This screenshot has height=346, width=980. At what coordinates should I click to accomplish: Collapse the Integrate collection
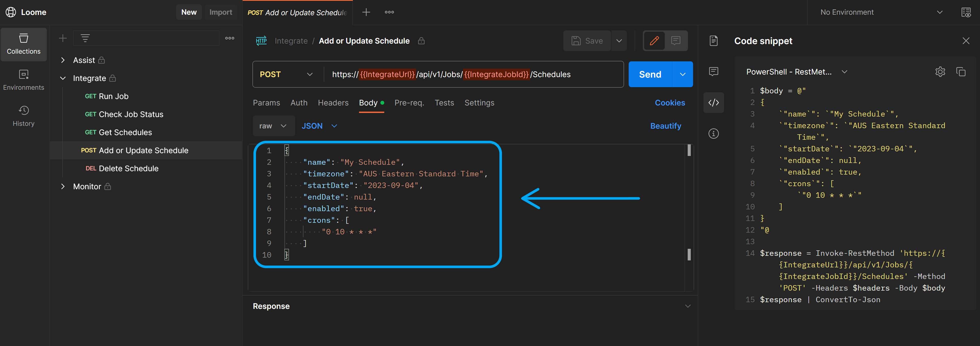point(63,78)
